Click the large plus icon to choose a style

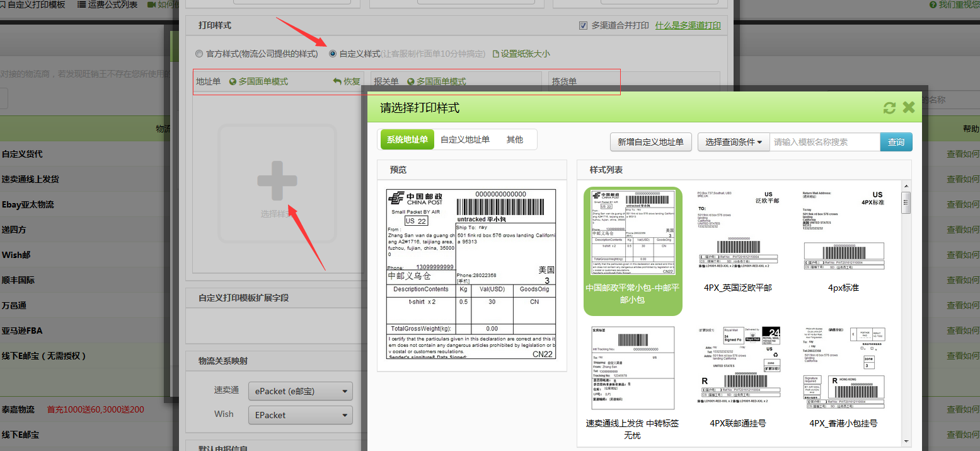[277, 181]
